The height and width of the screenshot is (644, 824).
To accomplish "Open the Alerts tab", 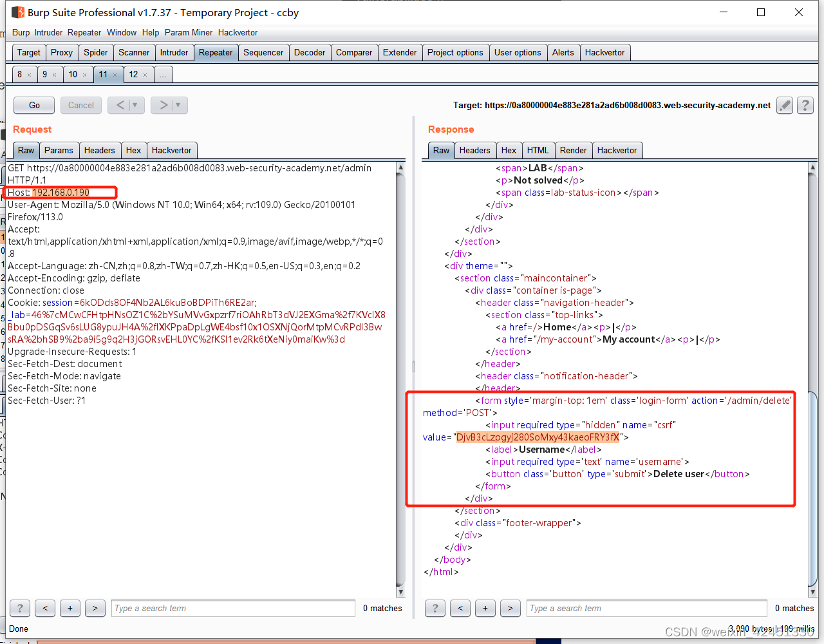I will pyautogui.click(x=563, y=52).
